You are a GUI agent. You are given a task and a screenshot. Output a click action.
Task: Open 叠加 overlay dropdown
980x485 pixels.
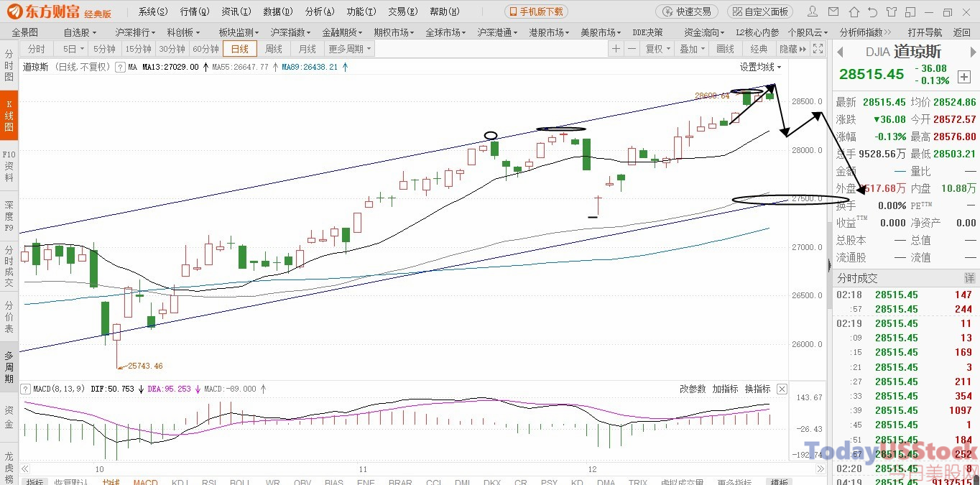click(692, 48)
